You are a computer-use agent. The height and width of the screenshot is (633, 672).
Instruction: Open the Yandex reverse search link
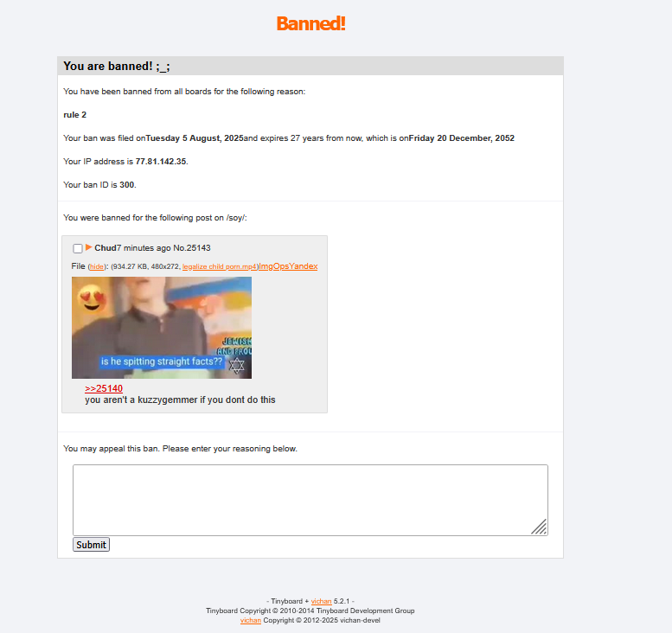(x=302, y=266)
